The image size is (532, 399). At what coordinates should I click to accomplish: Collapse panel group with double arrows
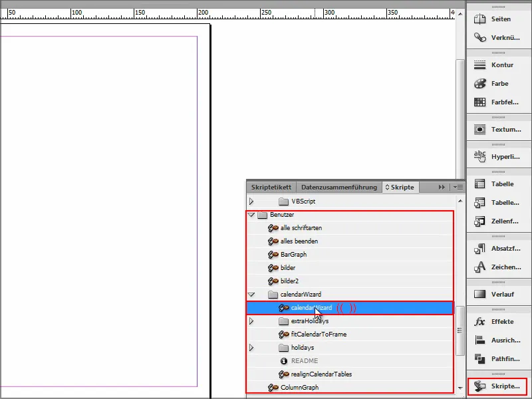coord(442,188)
